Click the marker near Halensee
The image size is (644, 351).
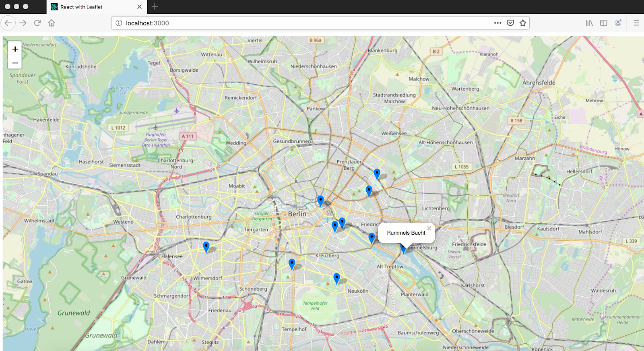click(x=206, y=247)
